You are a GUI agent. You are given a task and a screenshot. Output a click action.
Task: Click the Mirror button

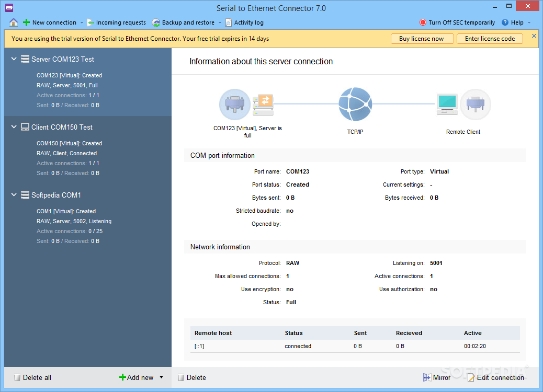(437, 377)
